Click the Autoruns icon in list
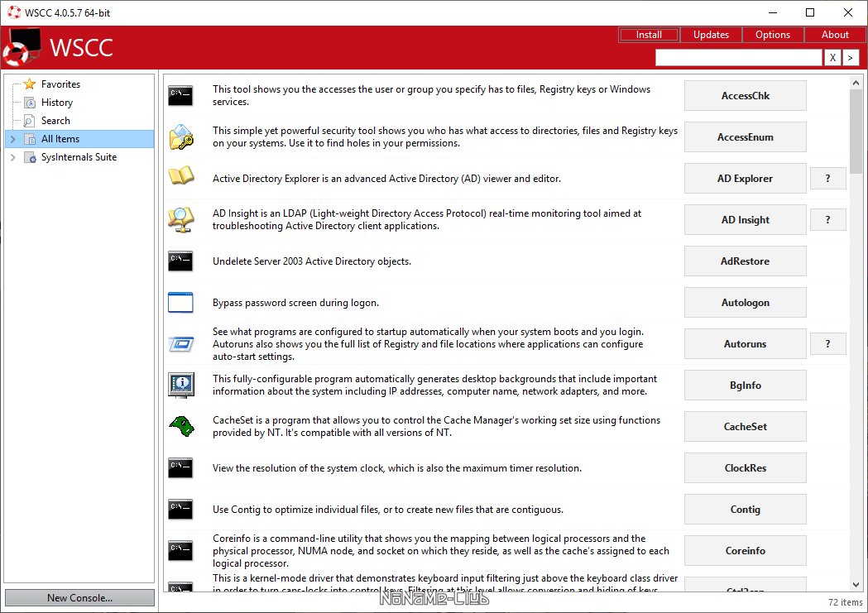Viewport: 868px width, 613px height. (x=180, y=344)
